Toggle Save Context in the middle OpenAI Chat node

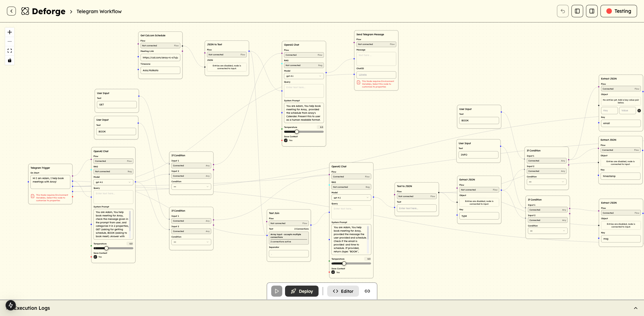click(333, 272)
